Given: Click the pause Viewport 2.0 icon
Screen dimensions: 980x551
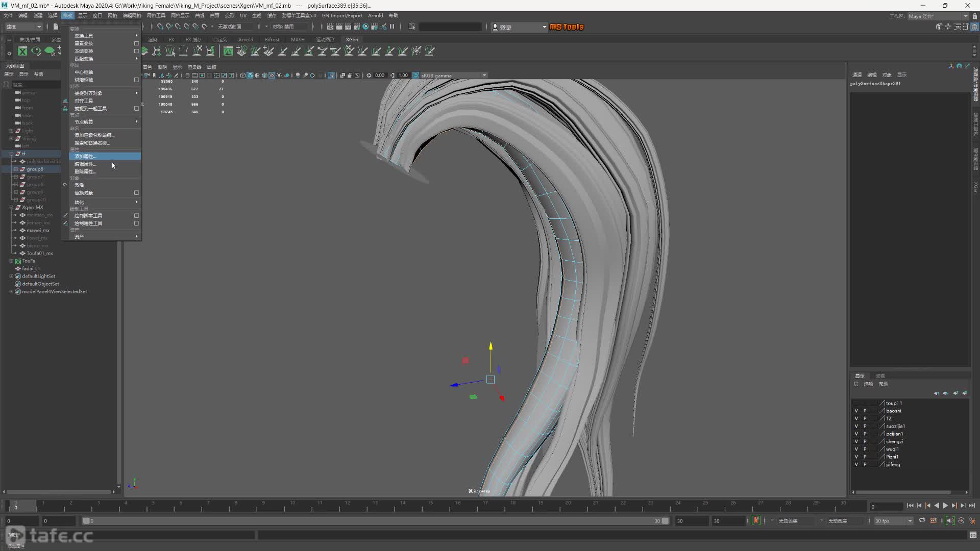Looking at the screenshot, I should 392,27.
